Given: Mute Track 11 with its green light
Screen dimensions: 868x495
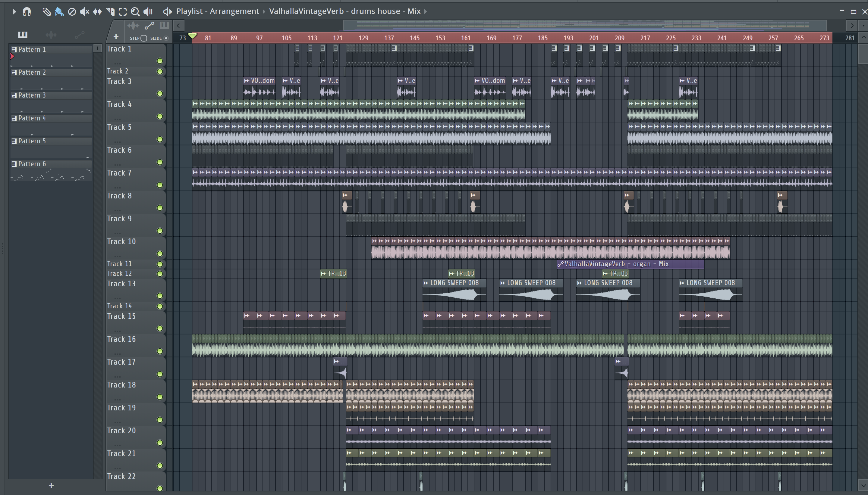Looking at the screenshot, I should tap(160, 264).
